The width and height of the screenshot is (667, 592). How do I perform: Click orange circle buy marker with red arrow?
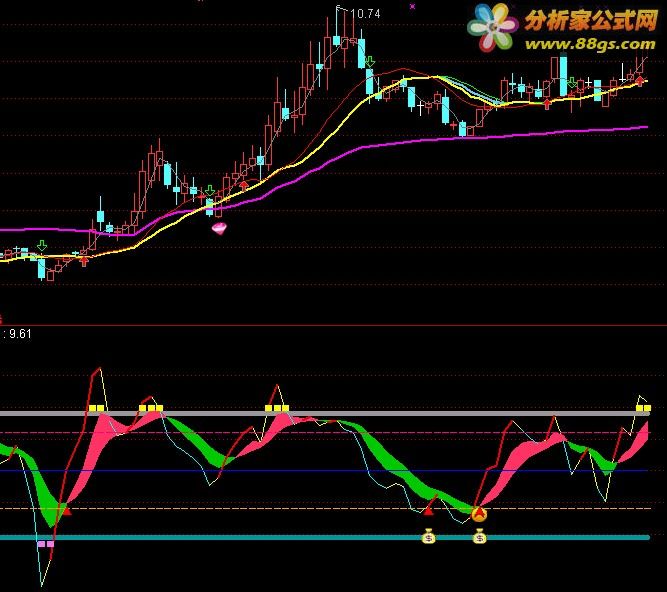point(479,514)
